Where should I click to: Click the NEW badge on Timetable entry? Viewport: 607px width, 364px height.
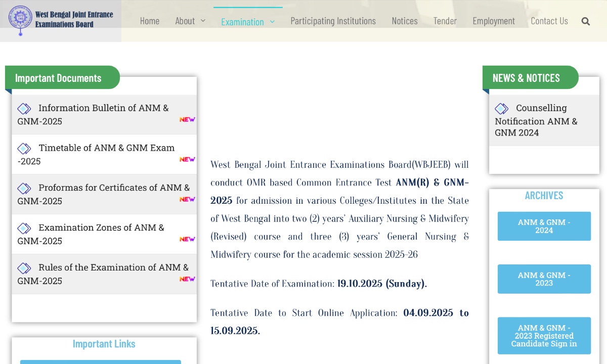(x=188, y=159)
